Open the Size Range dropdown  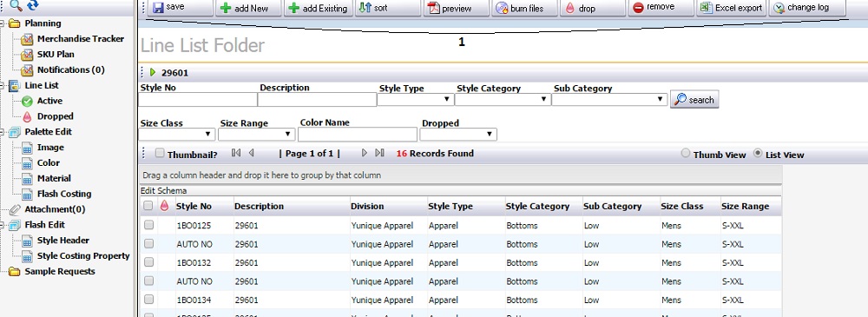click(x=256, y=134)
